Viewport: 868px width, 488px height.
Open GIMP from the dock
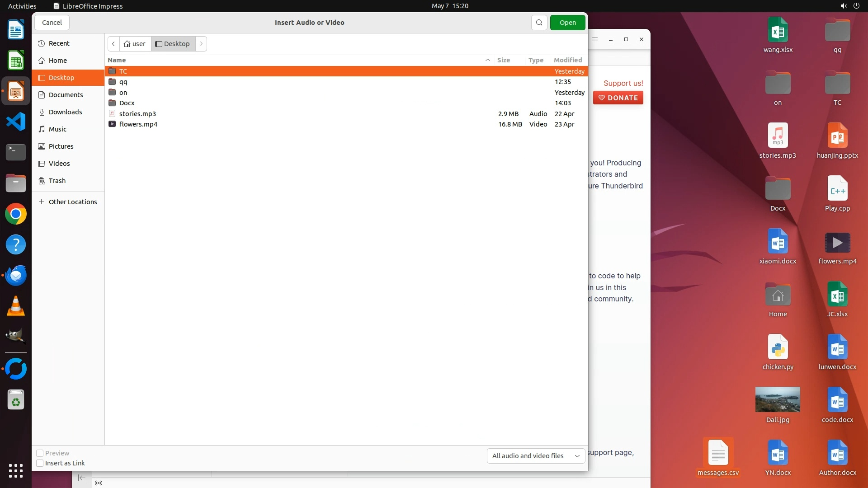coord(16,336)
